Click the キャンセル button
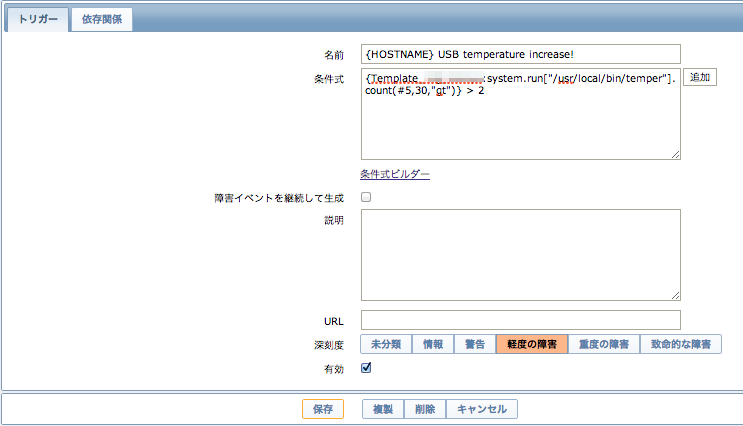Image resolution: width=743 pixels, height=426 pixels. tap(482, 409)
